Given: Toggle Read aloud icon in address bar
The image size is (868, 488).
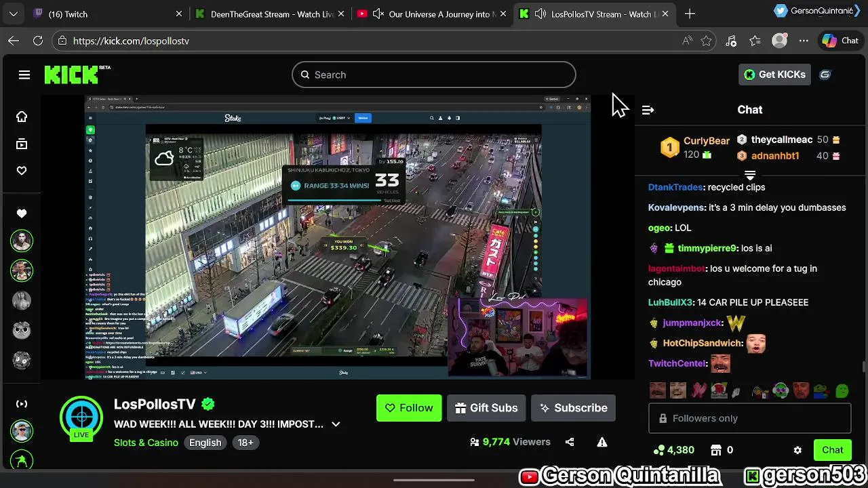Looking at the screenshot, I should click(x=688, y=41).
